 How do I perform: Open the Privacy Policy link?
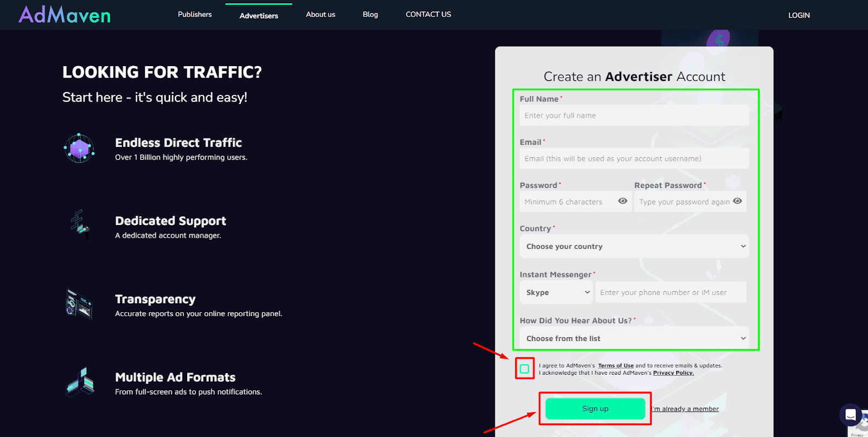tap(673, 373)
